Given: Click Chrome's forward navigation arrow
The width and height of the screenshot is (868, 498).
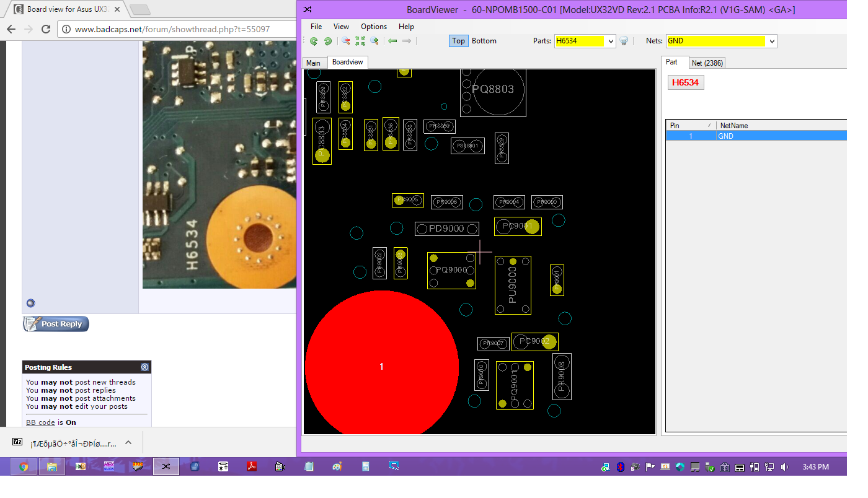Looking at the screenshot, I should [28, 29].
